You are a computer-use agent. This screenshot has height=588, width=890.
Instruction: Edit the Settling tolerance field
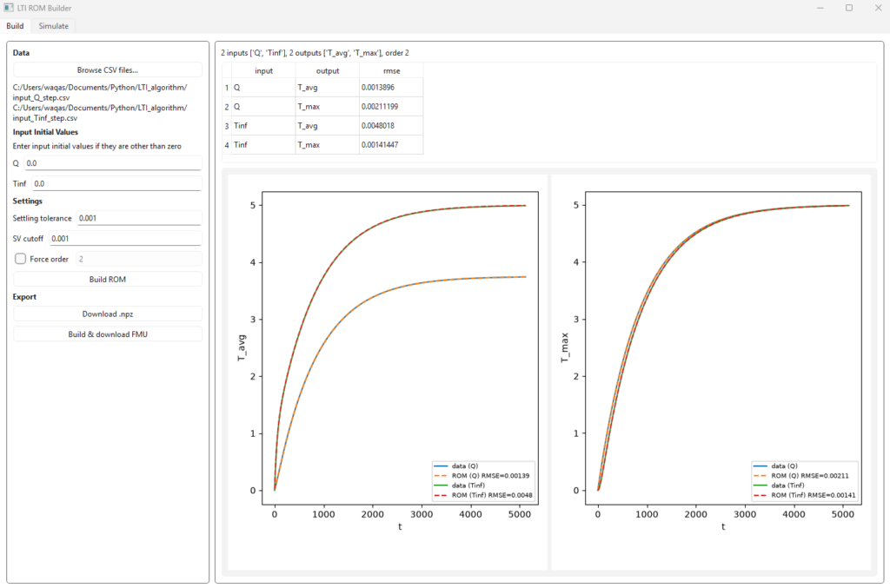coord(138,218)
